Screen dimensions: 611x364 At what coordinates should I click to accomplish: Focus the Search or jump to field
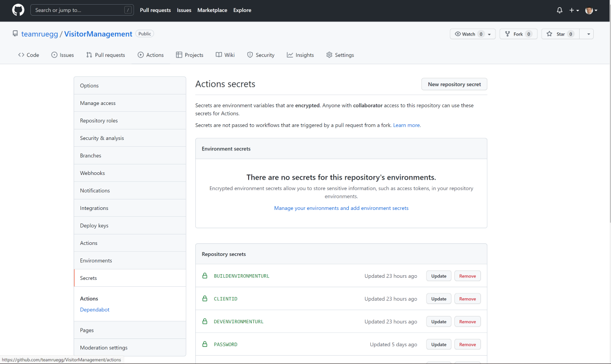[82, 10]
